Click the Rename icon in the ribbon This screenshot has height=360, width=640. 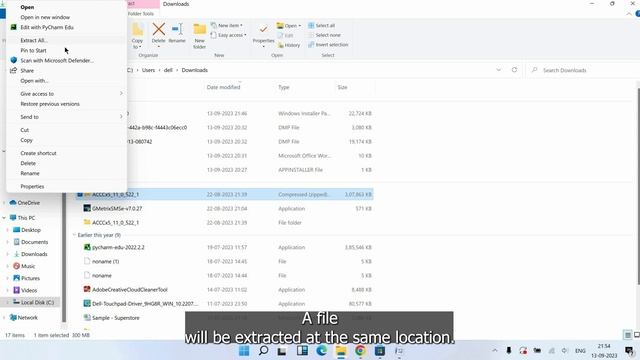point(177,29)
